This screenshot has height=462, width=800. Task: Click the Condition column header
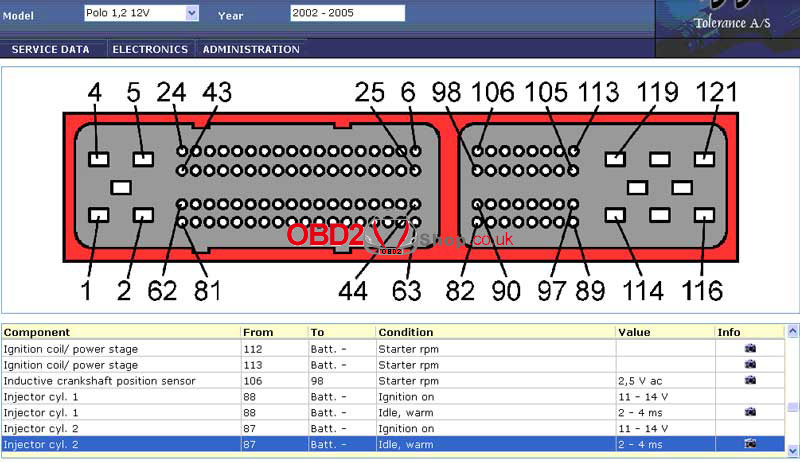pyautogui.click(x=494, y=332)
